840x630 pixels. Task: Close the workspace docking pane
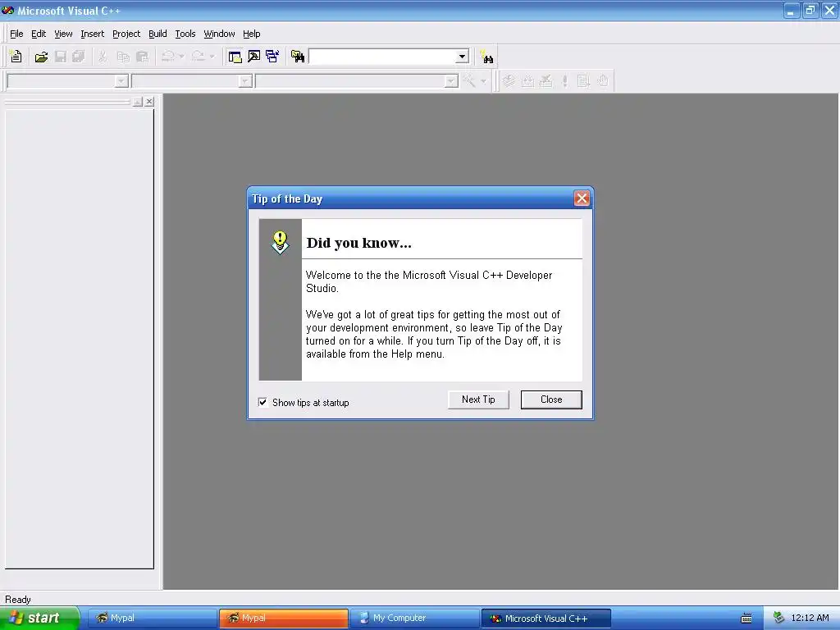(x=149, y=101)
